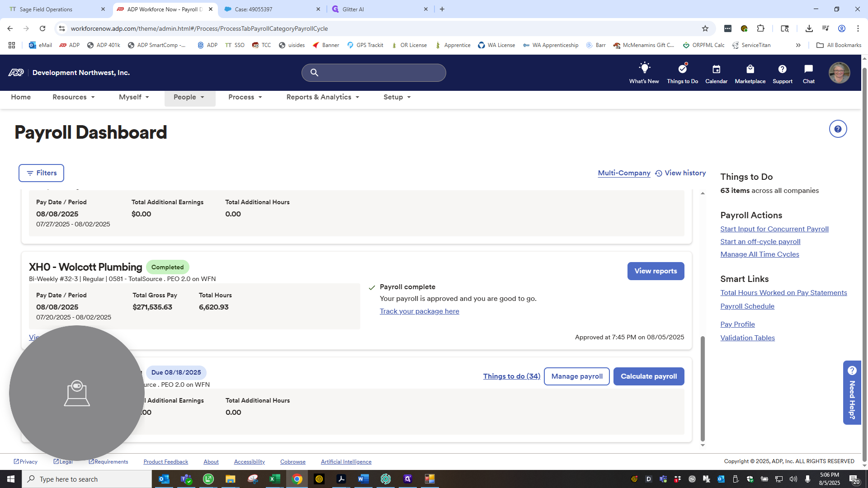Go to the Home menu item
868x488 pixels.
point(21,97)
